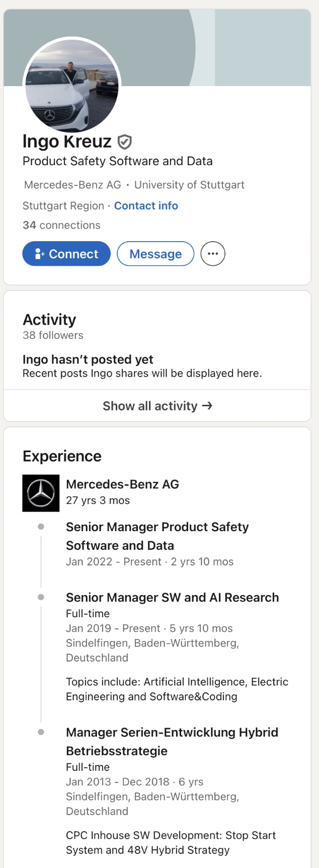The height and width of the screenshot is (868, 319).
Task: Click the Ingo Kreuz profile name
Action: pyautogui.click(x=67, y=141)
